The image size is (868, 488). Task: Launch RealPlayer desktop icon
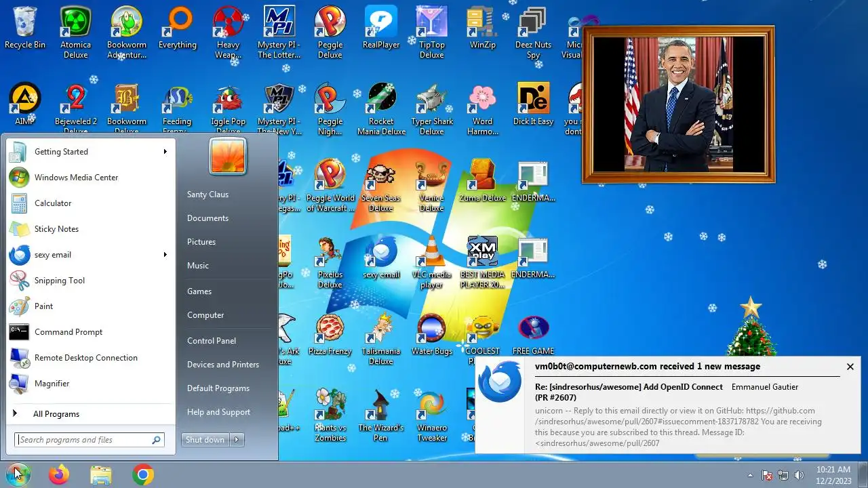pyautogui.click(x=381, y=28)
